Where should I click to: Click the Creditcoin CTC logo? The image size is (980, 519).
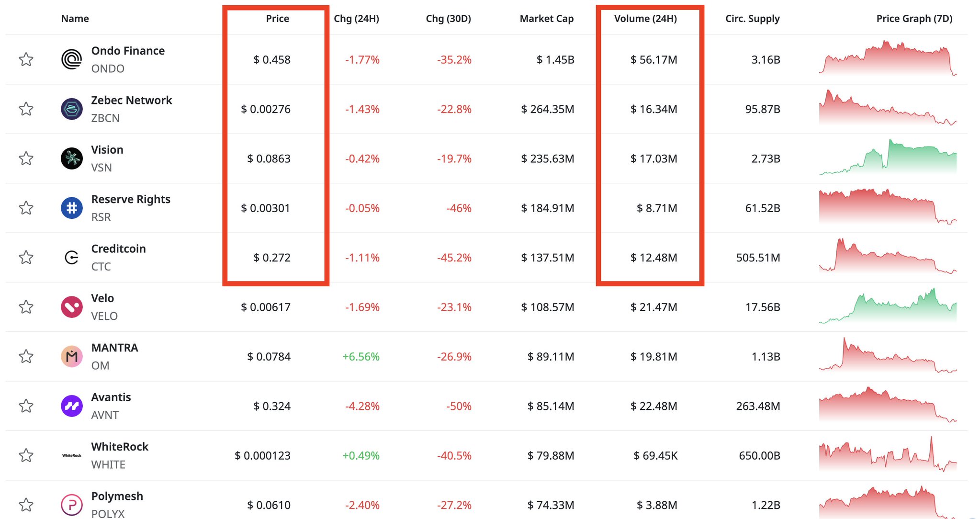click(72, 258)
